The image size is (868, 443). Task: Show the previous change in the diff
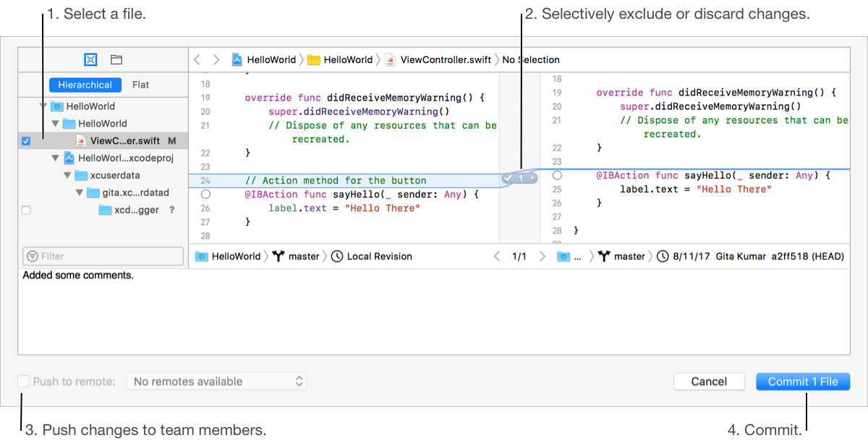496,256
